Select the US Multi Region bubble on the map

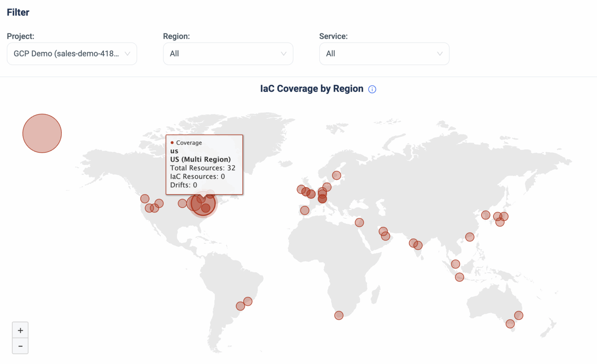tap(202, 205)
